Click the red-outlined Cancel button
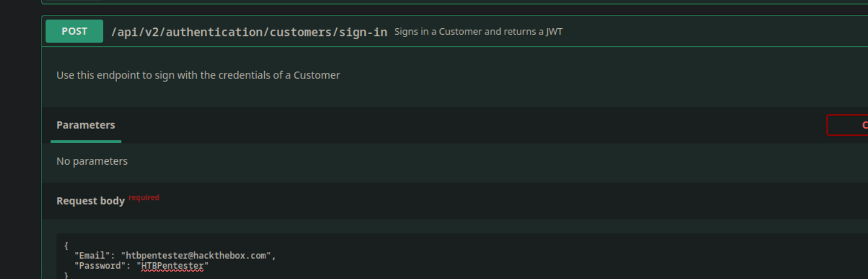The image size is (868, 279). (848, 125)
